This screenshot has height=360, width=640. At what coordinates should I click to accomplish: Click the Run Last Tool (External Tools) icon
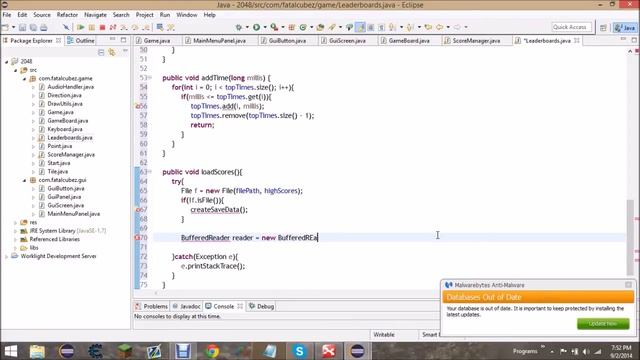pos(274,27)
